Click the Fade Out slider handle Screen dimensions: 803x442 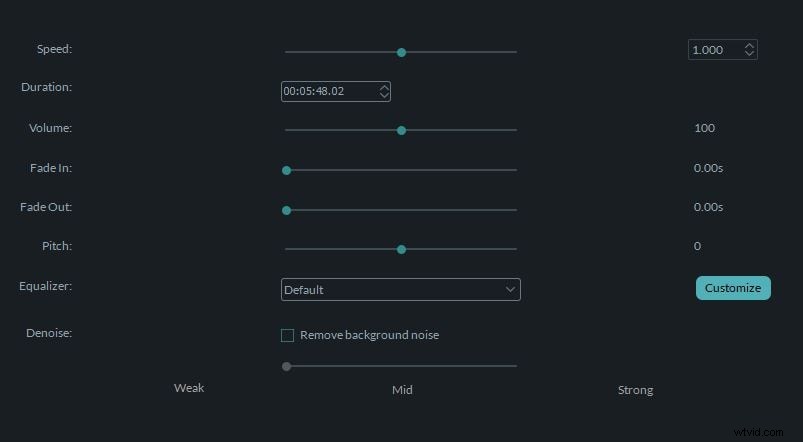click(287, 210)
